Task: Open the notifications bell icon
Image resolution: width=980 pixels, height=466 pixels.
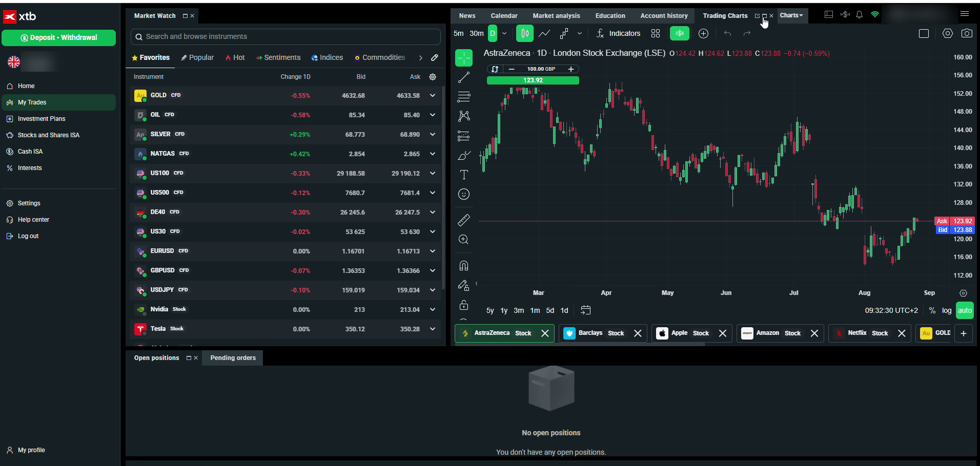Action: [860, 15]
